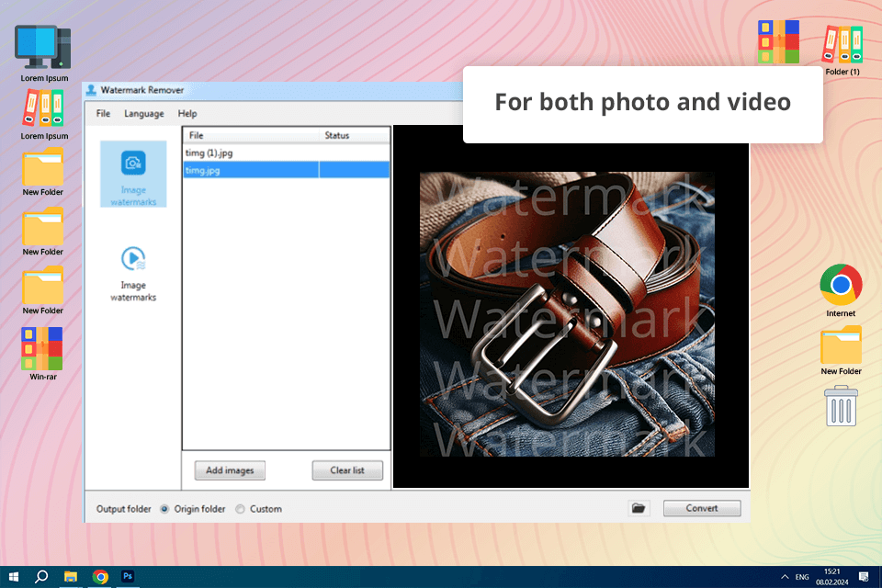Open the Lorem Ipsum computer desktop icon

[x=43, y=47]
